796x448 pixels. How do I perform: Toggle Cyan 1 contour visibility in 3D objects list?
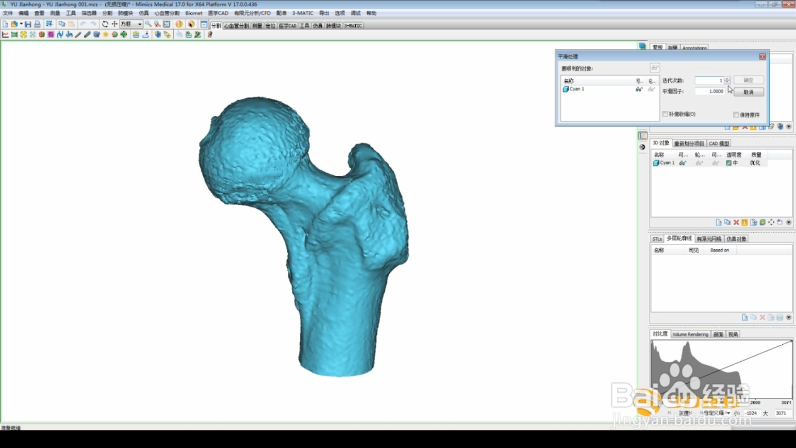pyautogui.click(x=700, y=163)
